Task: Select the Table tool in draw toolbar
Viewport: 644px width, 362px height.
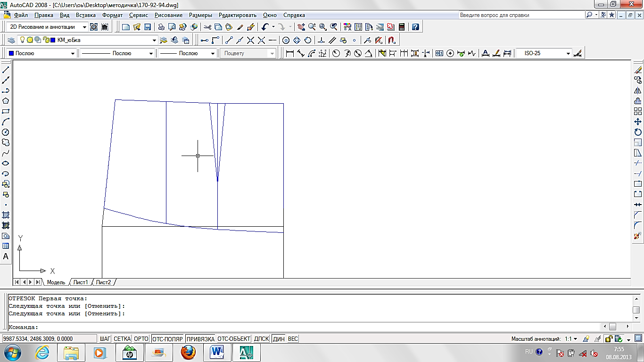Action: [x=6, y=246]
